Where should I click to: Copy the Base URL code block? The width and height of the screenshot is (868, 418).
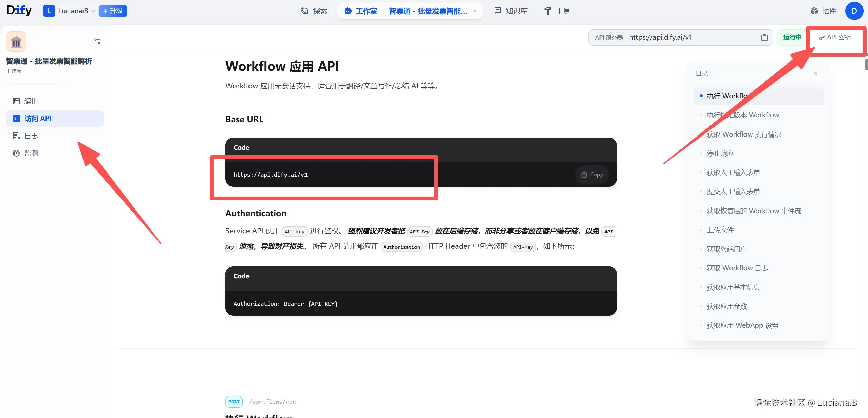(592, 175)
